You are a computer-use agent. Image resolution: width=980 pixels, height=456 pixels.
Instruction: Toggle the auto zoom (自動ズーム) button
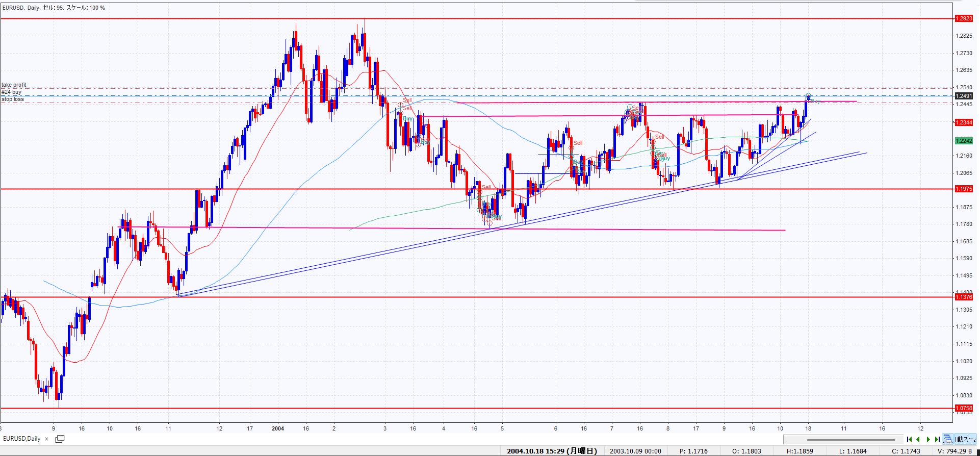point(965,439)
